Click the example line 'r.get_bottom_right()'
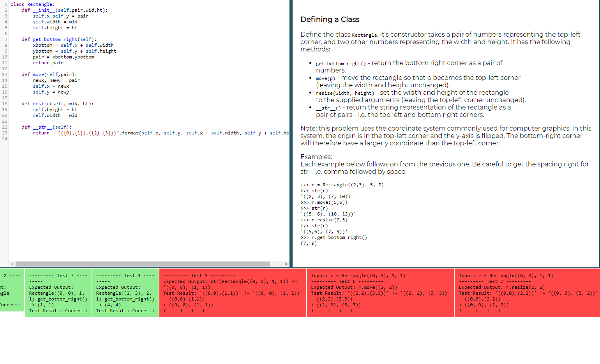The height and width of the screenshot is (364, 600). coord(334,237)
